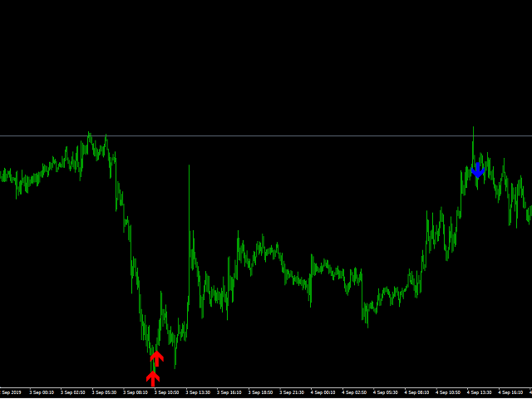Click the '4 Sep 02:50' time label
532x399 pixels.
[354, 392]
